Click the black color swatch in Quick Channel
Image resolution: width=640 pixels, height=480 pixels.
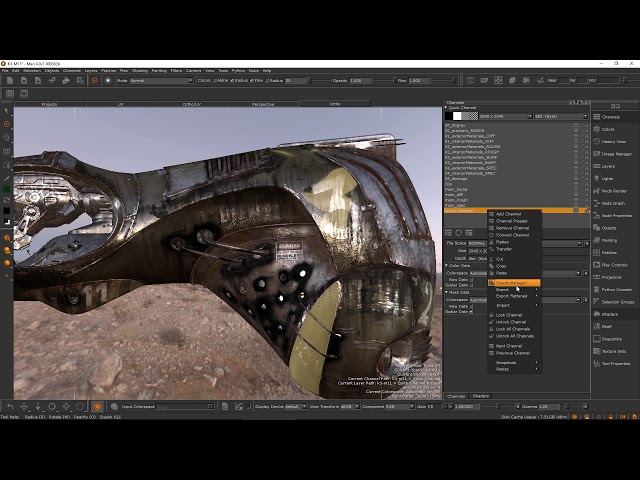point(449,116)
